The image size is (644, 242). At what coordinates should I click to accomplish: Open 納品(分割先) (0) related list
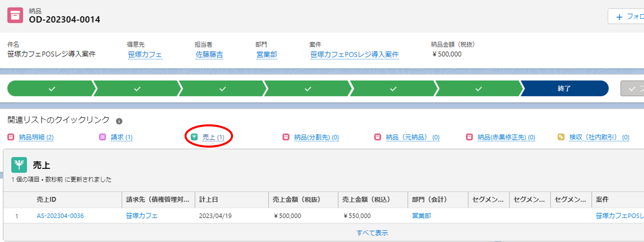316,137
